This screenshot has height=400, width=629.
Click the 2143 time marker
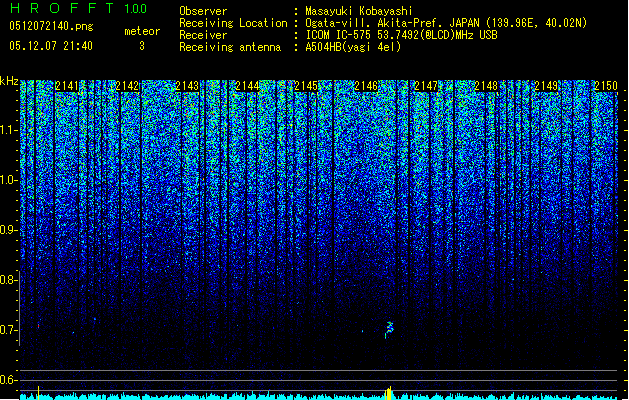(x=187, y=86)
